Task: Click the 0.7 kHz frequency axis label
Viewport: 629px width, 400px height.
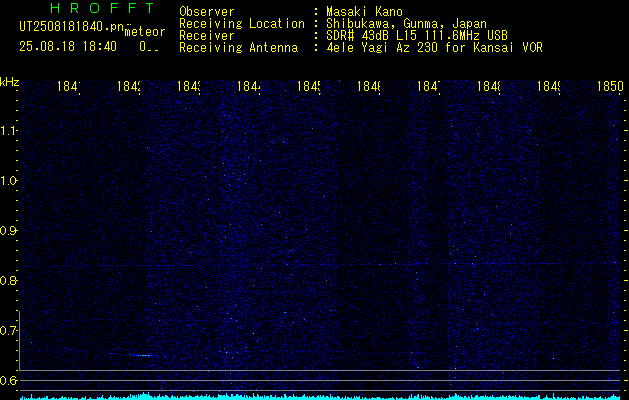Action: tap(8, 331)
